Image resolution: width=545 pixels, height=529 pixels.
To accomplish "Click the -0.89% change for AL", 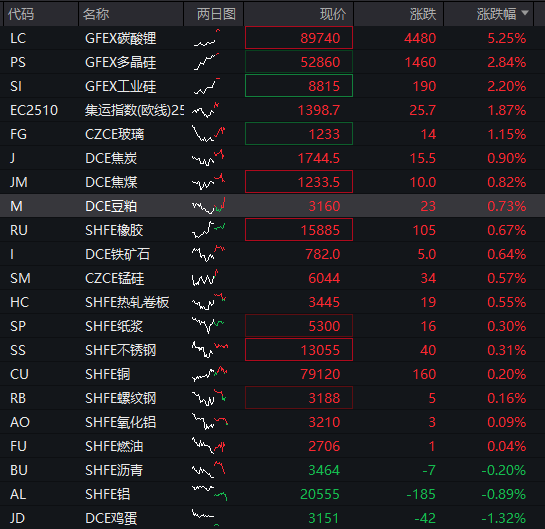I will [504, 494].
